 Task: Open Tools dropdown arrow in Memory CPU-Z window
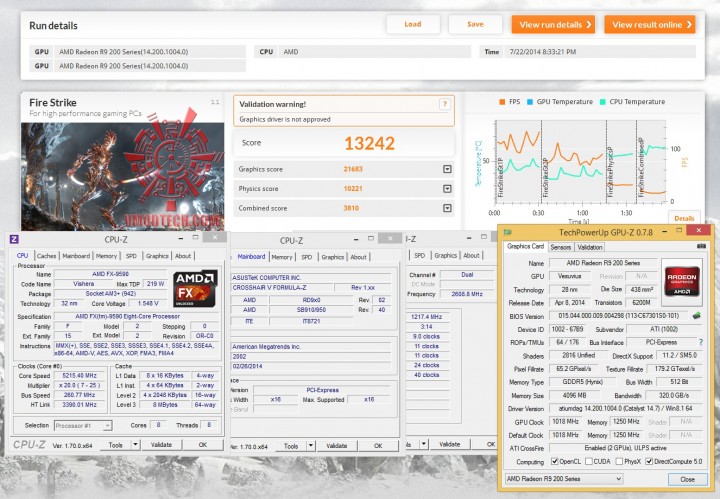(x=424, y=444)
